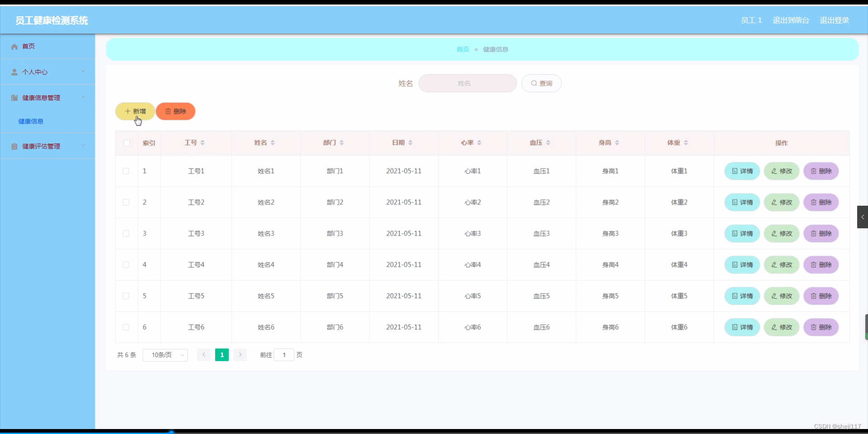Click the magnifier icon on 查询 button
Image resolution: width=868 pixels, height=434 pixels.
tap(534, 83)
